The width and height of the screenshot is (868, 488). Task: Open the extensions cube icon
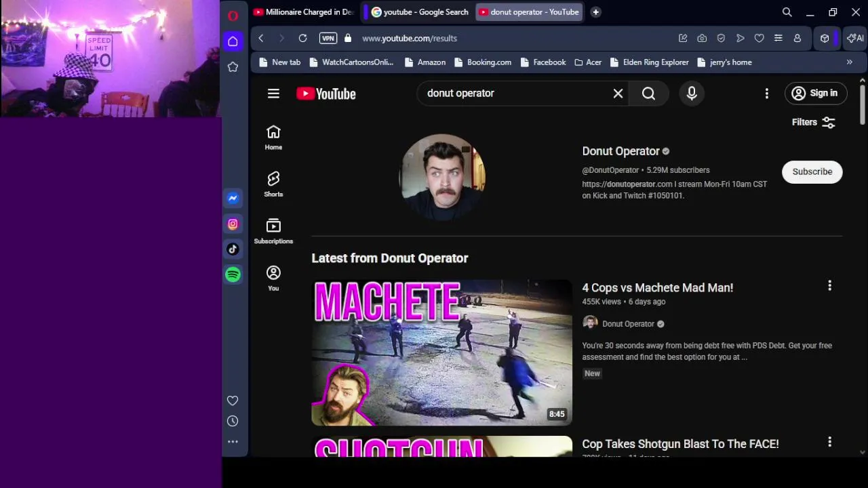point(825,39)
